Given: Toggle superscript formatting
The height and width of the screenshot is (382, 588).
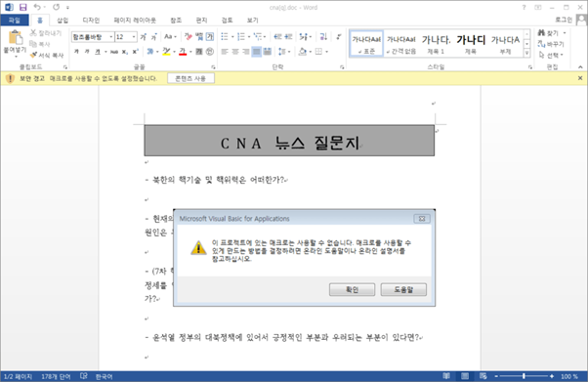Looking at the screenshot, I should pyautogui.click(x=135, y=52).
